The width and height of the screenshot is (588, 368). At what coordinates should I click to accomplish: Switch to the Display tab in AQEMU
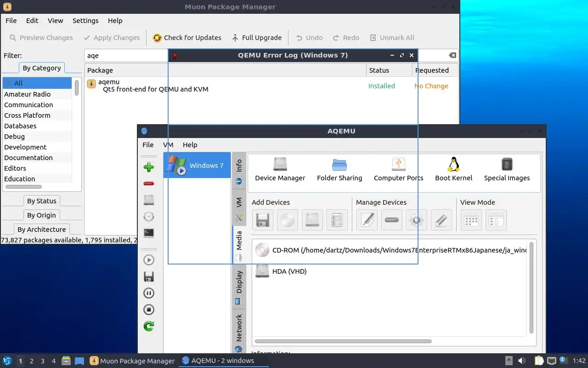click(x=239, y=286)
